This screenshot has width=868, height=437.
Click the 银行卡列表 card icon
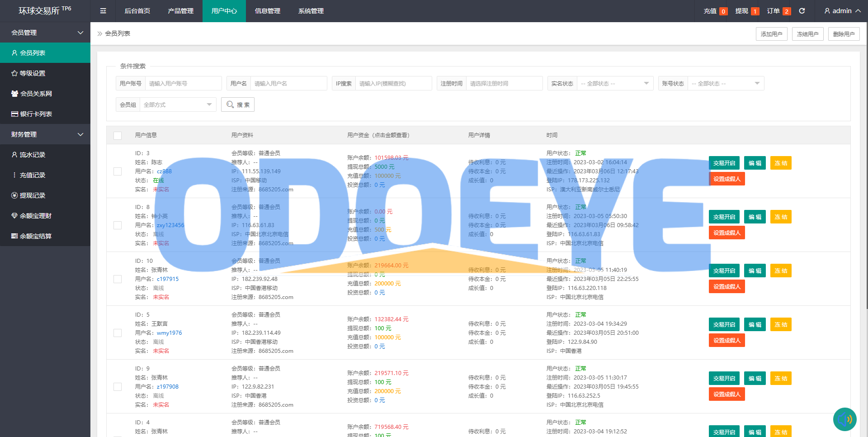14,114
